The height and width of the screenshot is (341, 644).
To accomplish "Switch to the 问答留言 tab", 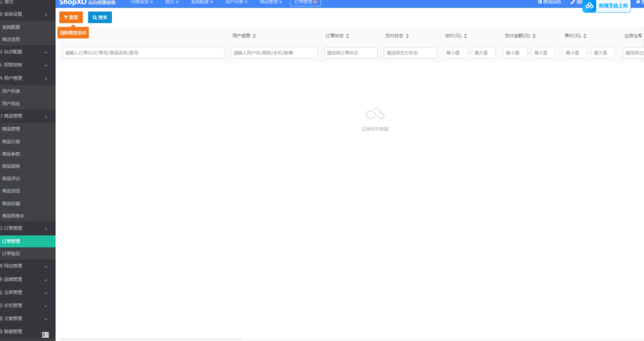I will click(139, 2).
